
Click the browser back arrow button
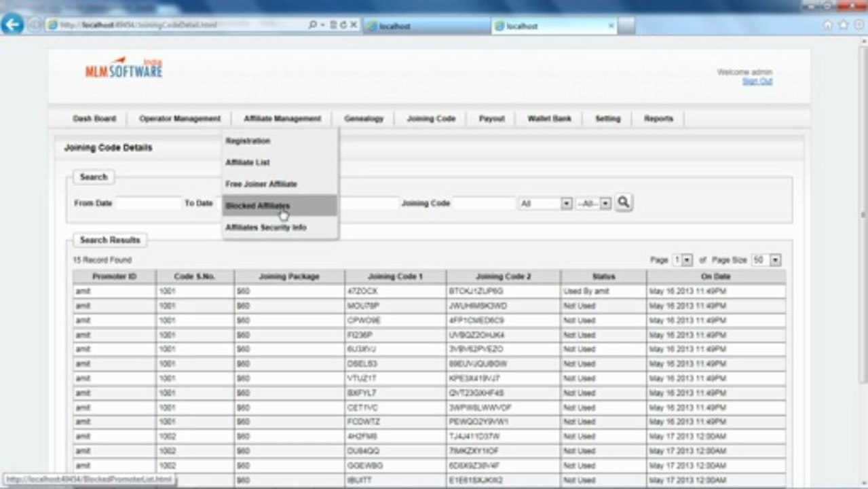click(12, 25)
